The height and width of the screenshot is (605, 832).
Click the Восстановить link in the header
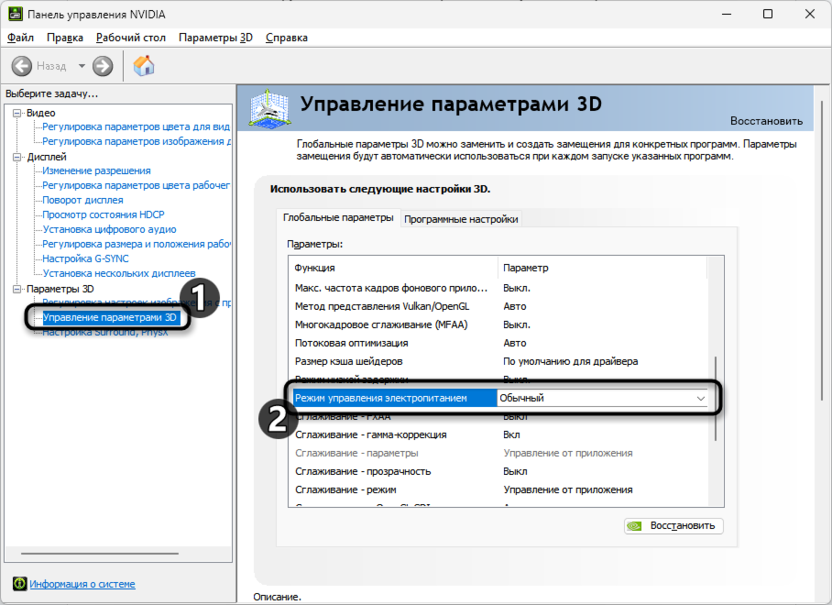tap(765, 121)
